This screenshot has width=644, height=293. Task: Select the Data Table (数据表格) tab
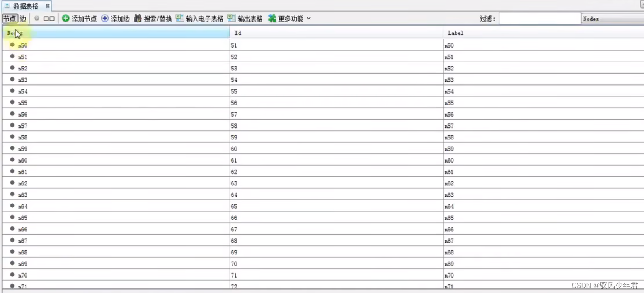tap(26, 6)
